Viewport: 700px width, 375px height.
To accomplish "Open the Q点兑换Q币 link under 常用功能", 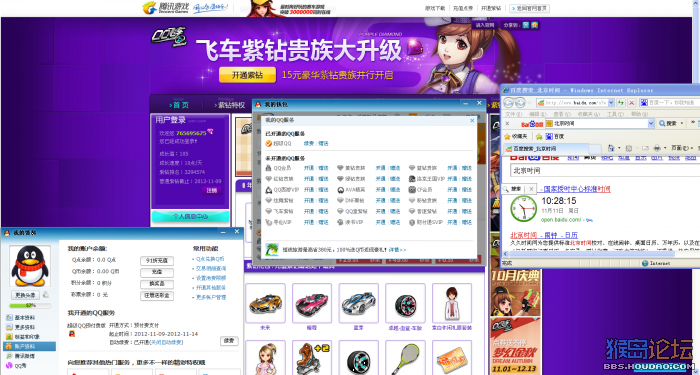I will point(210,259).
